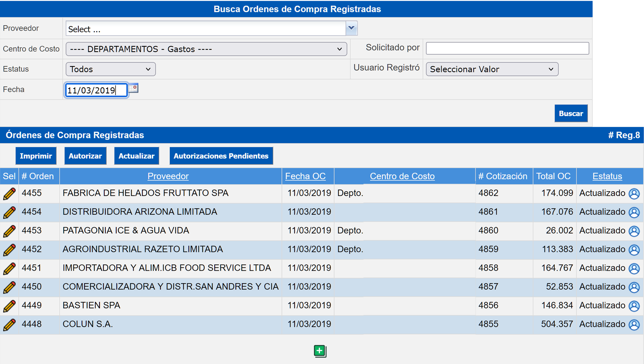Click Depto. cost center in order 4453 row

click(x=350, y=230)
